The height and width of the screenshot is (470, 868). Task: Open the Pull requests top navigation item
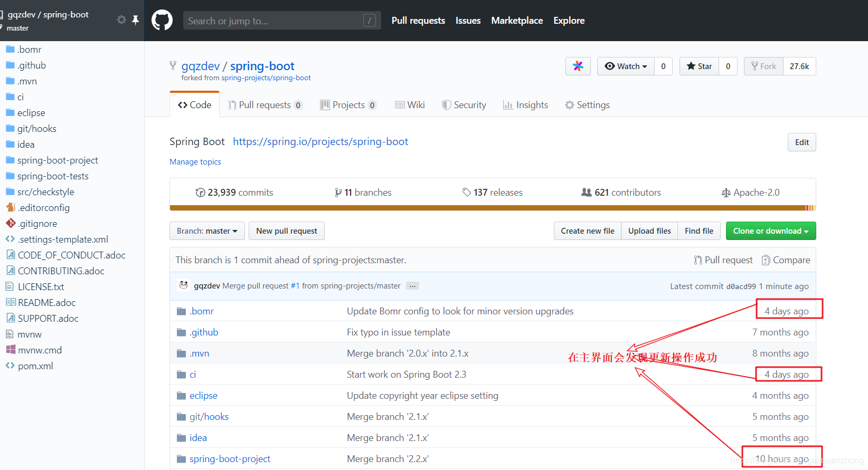pyautogui.click(x=418, y=21)
